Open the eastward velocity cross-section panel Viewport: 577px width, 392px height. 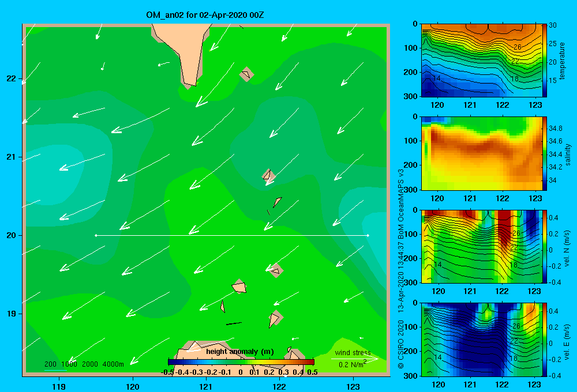482,339
